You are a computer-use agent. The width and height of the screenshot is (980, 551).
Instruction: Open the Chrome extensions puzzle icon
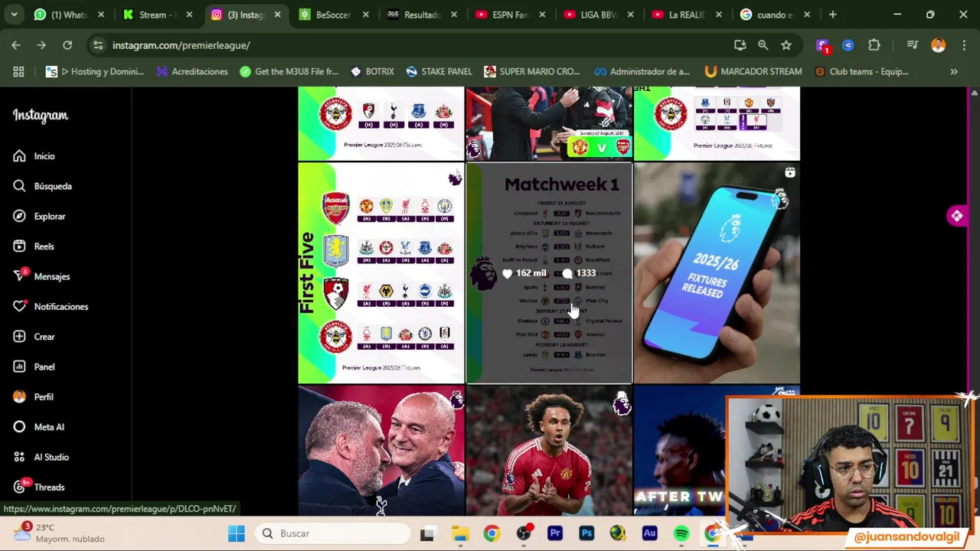[x=874, y=45]
